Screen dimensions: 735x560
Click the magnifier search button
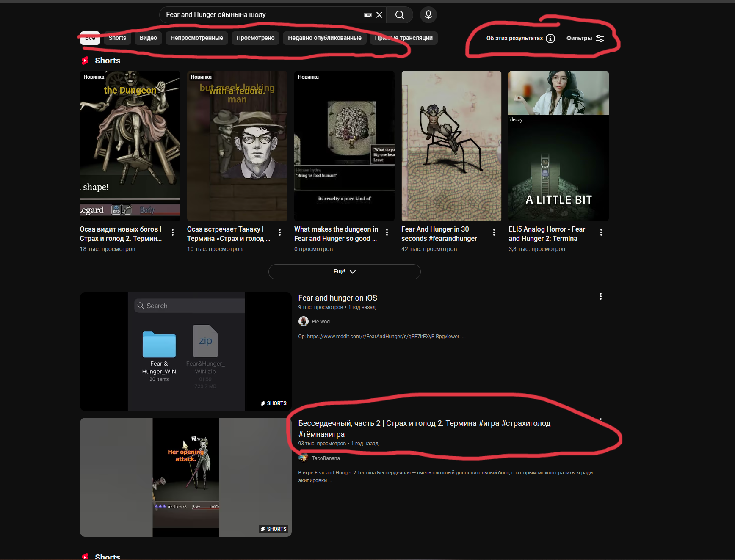[399, 15]
